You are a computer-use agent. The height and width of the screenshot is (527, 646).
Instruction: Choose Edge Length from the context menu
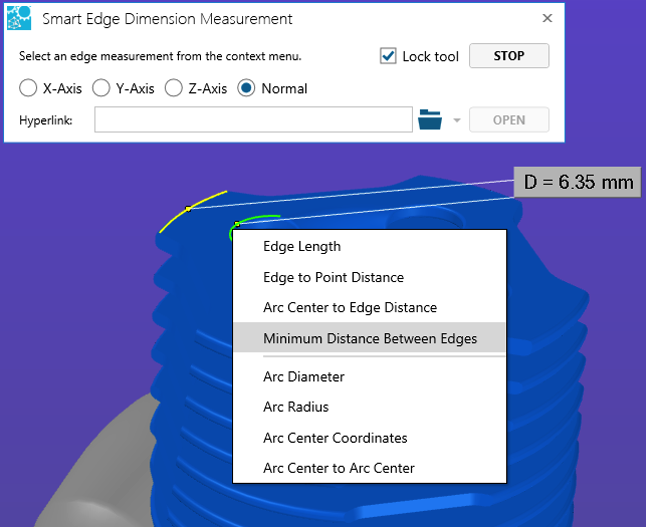pyautogui.click(x=302, y=246)
